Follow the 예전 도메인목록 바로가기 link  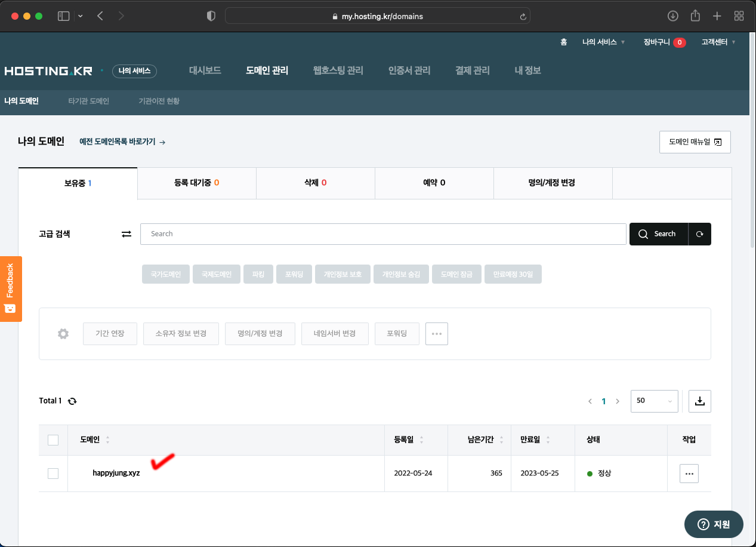tap(122, 142)
